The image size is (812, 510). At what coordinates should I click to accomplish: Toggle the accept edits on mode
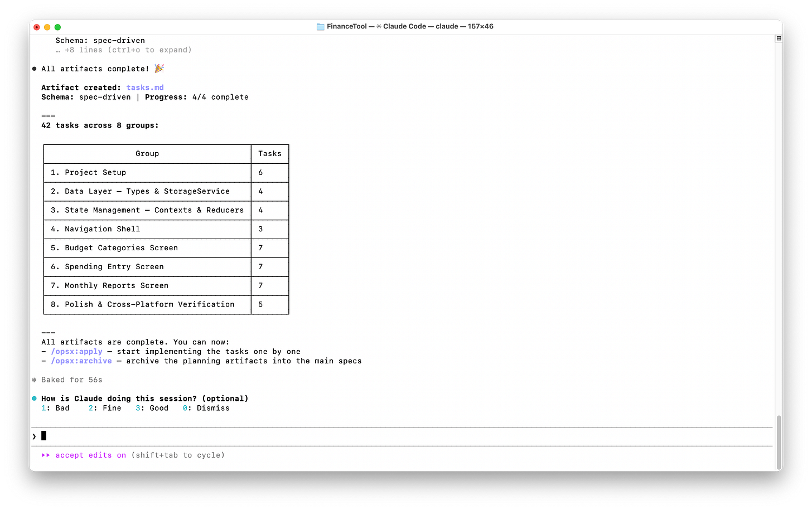click(91, 455)
